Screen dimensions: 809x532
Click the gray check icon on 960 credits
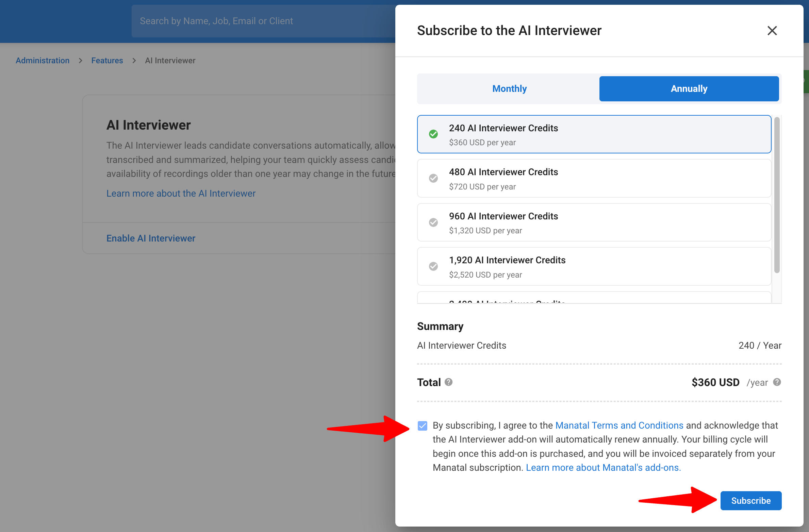click(433, 222)
